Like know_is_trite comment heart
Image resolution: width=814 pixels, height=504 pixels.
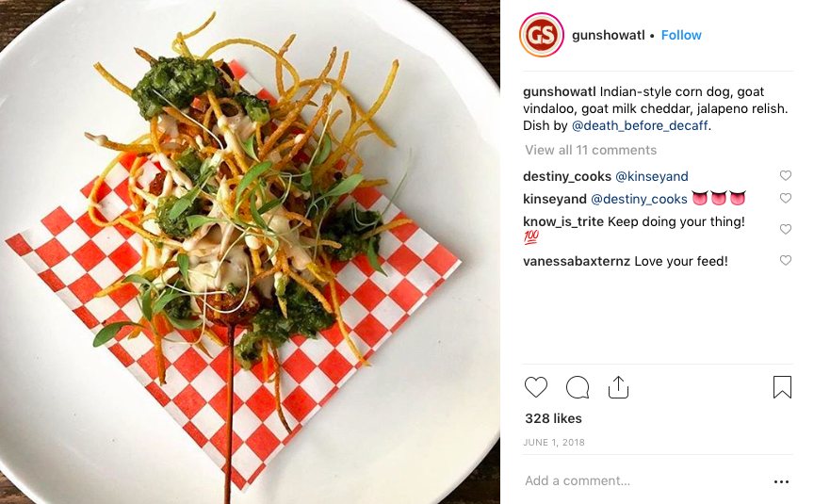[x=786, y=229]
